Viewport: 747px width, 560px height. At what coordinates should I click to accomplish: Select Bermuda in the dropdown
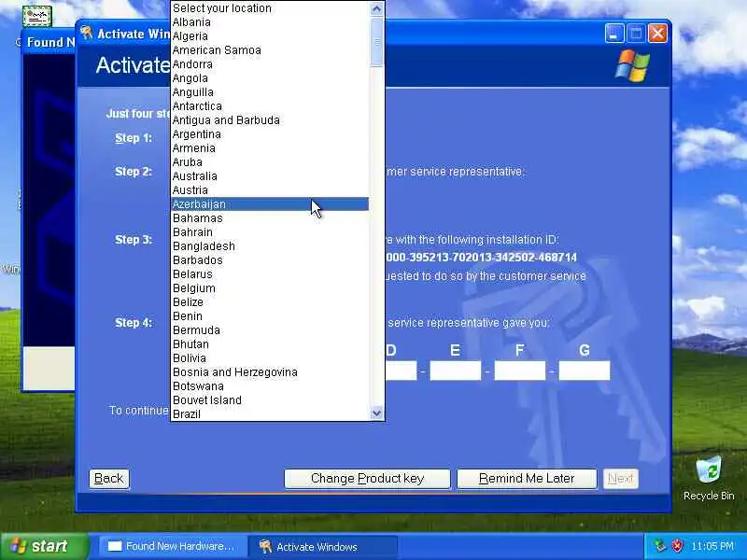tap(270, 330)
